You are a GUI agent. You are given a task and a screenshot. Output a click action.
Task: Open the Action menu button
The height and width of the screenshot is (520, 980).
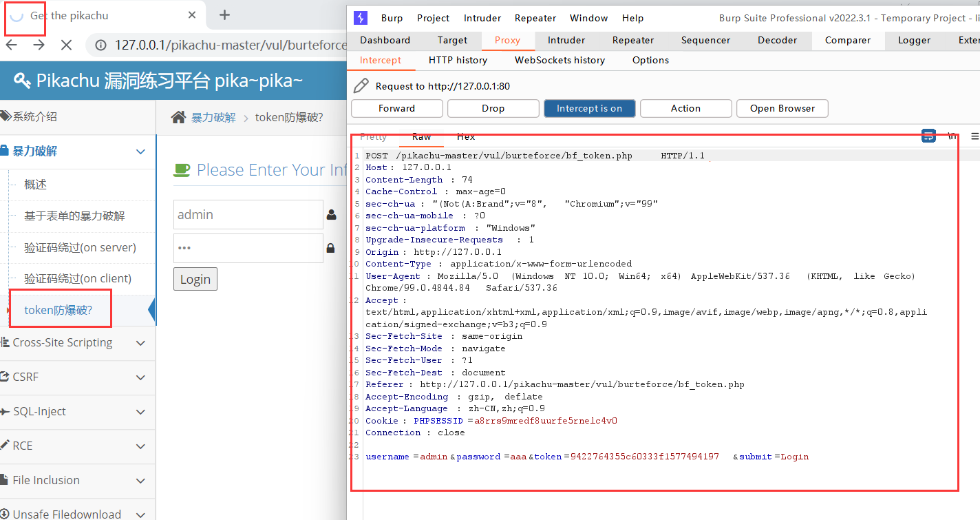point(686,108)
